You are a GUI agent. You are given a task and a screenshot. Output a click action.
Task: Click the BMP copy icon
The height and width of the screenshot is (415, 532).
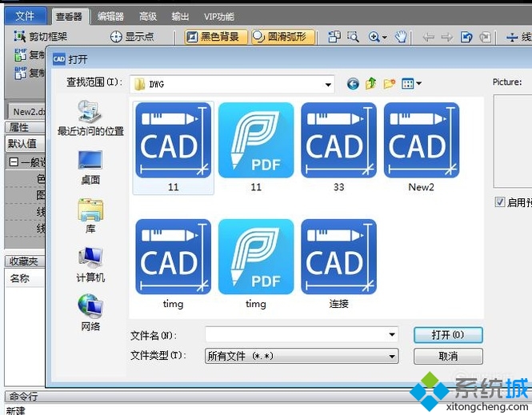(20, 73)
